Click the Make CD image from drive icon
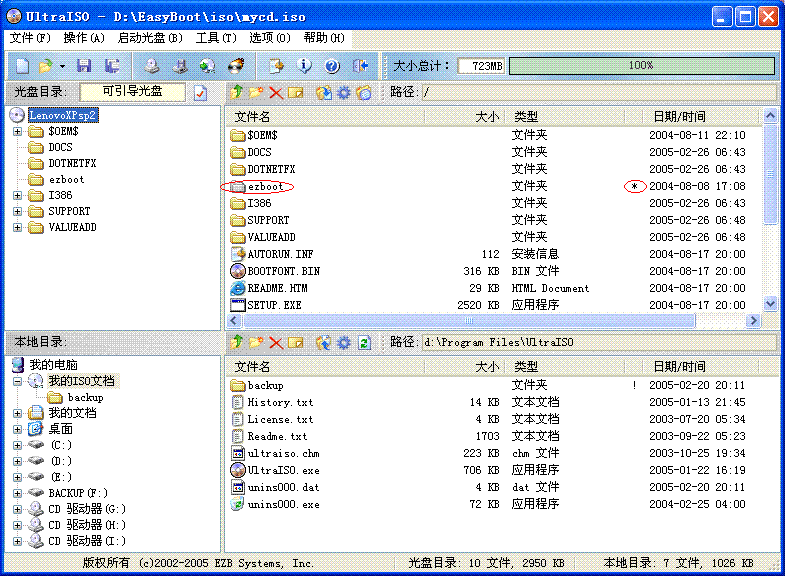Image resolution: width=785 pixels, height=576 pixels. click(152, 66)
